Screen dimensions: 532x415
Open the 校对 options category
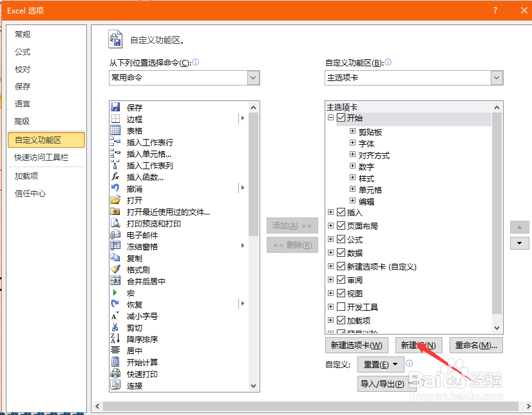(x=23, y=69)
